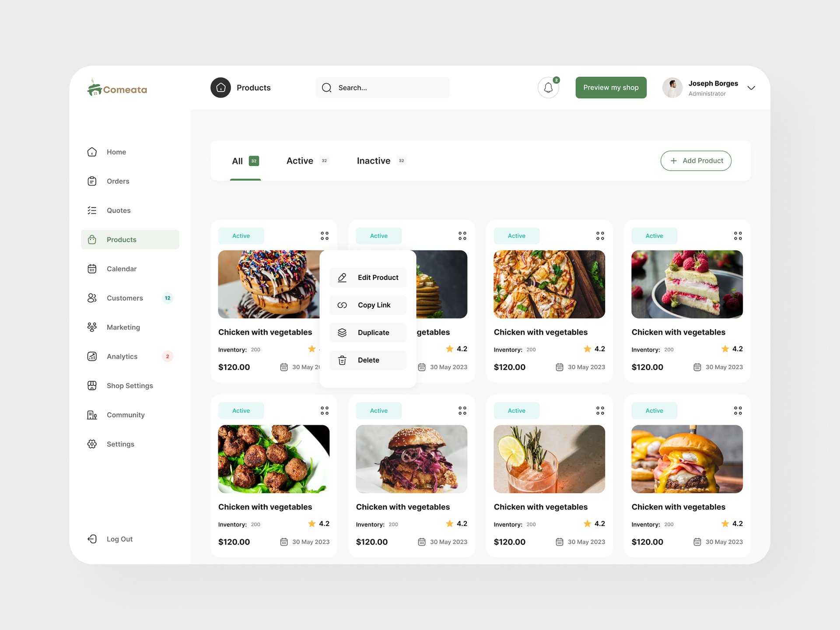Click the Add Product button
Screen dimensions: 840x630
point(696,161)
